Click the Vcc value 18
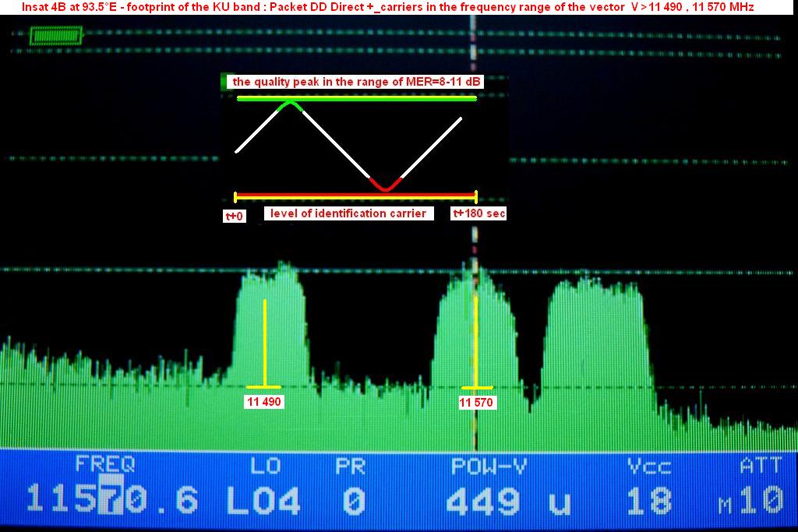 (x=649, y=499)
